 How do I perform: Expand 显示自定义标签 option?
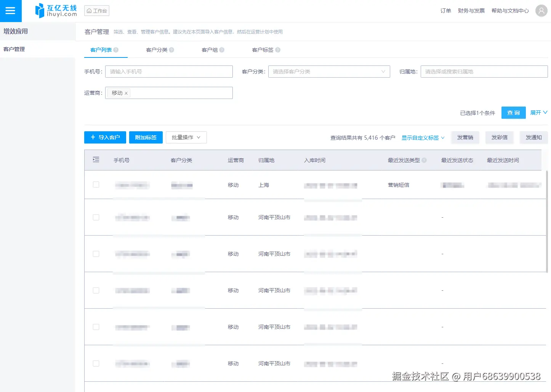[x=423, y=138]
